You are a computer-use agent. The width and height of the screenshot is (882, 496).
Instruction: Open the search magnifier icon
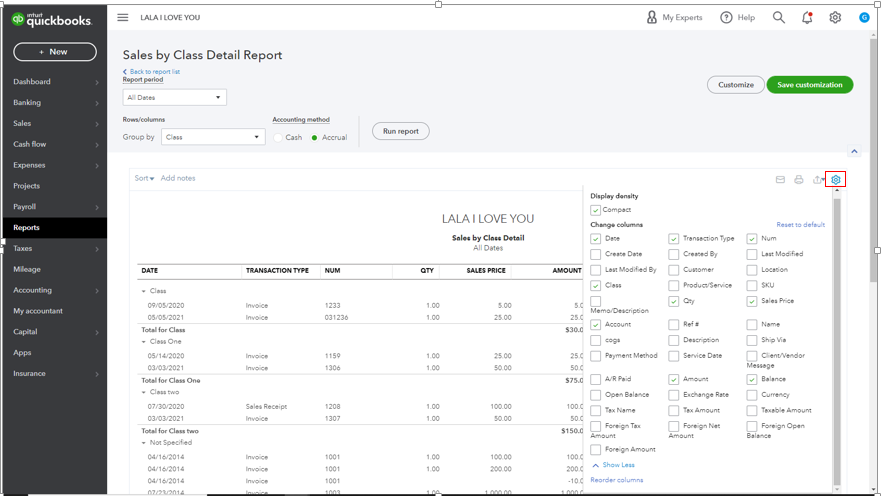[x=778, y=17]
